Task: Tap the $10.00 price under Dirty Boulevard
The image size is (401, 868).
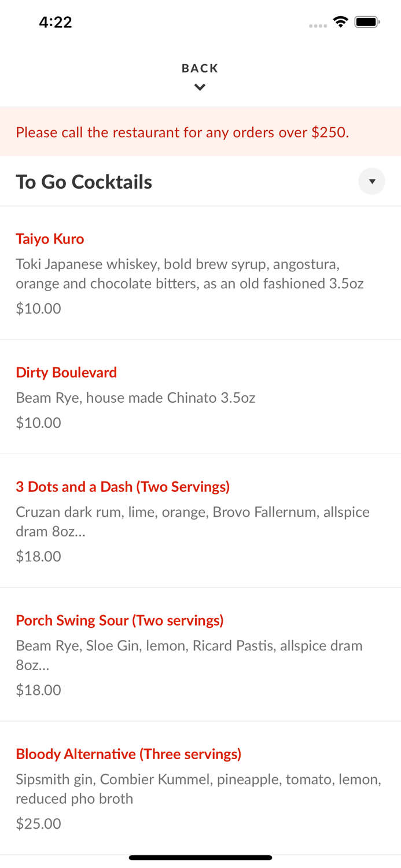Action: pos(38,422)
